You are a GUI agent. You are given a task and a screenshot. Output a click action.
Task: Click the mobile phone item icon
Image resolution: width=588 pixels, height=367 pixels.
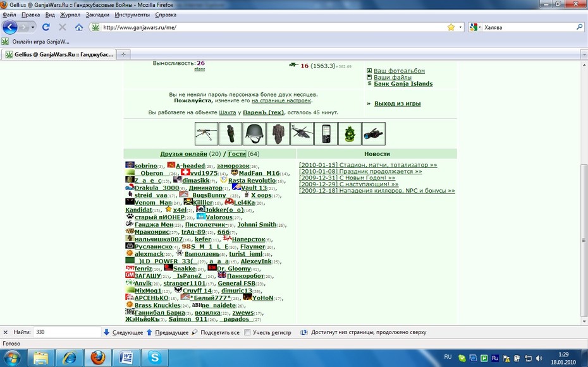click(326, 134)
